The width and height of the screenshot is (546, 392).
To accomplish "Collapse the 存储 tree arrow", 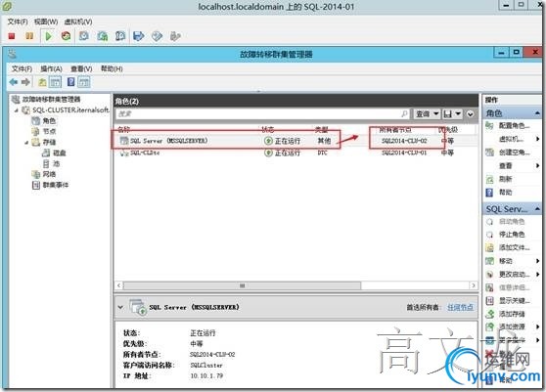I will pos(26,143).
